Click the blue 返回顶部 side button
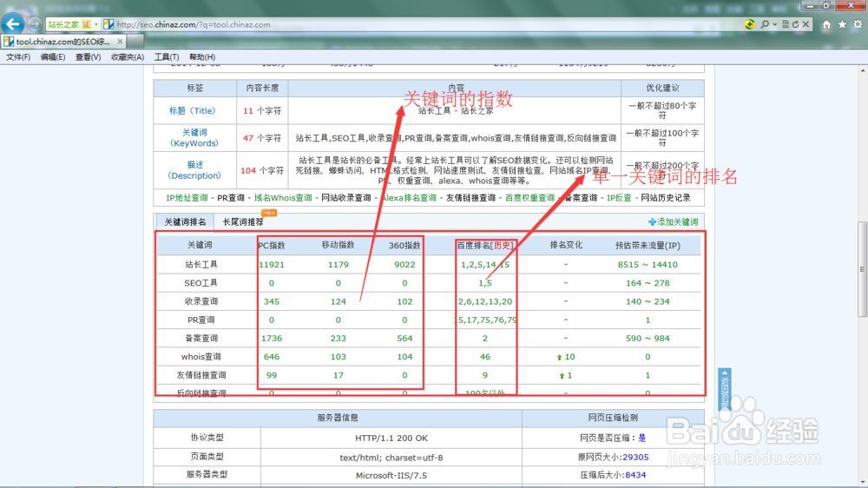 pyautogui.click(x=725, y=389)
